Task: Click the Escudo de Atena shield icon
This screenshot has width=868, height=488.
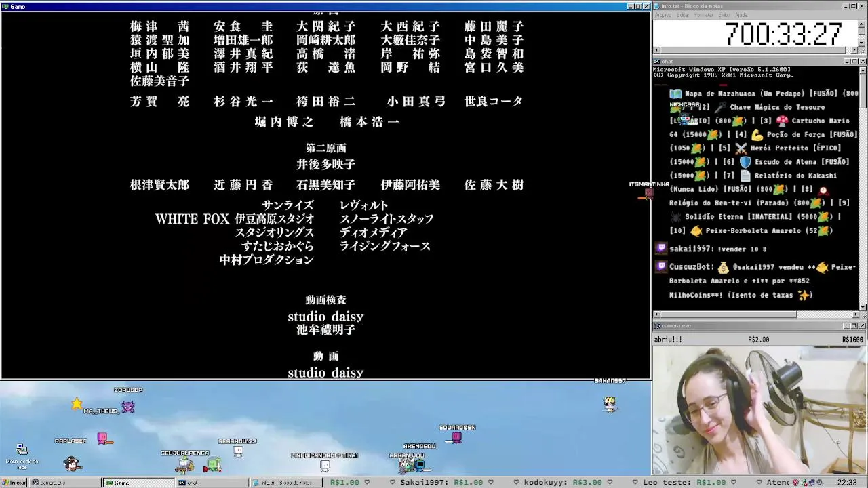Action: click(x=745, y=162)
